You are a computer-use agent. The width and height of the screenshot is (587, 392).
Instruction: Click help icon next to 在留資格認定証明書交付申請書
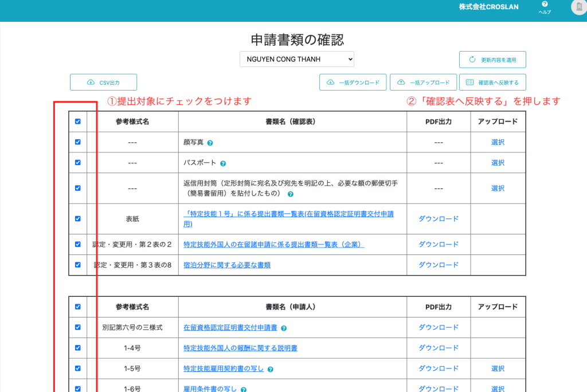pyautogui.click(x=284, y=328)
